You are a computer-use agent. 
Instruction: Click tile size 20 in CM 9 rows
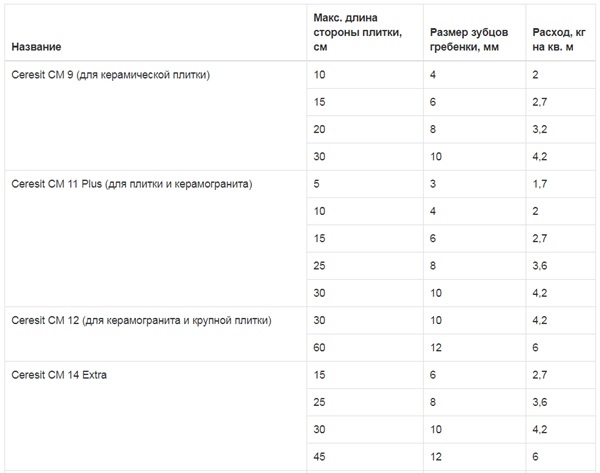(319, 129)
